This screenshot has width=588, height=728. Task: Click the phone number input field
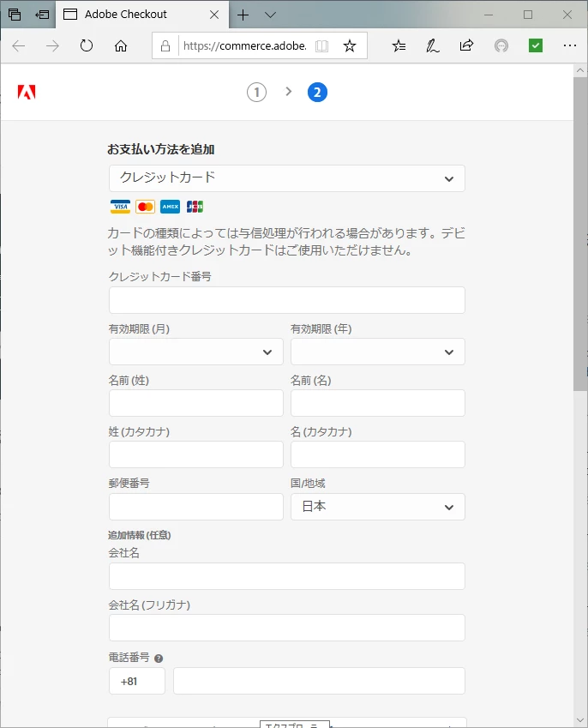[320, 681]
